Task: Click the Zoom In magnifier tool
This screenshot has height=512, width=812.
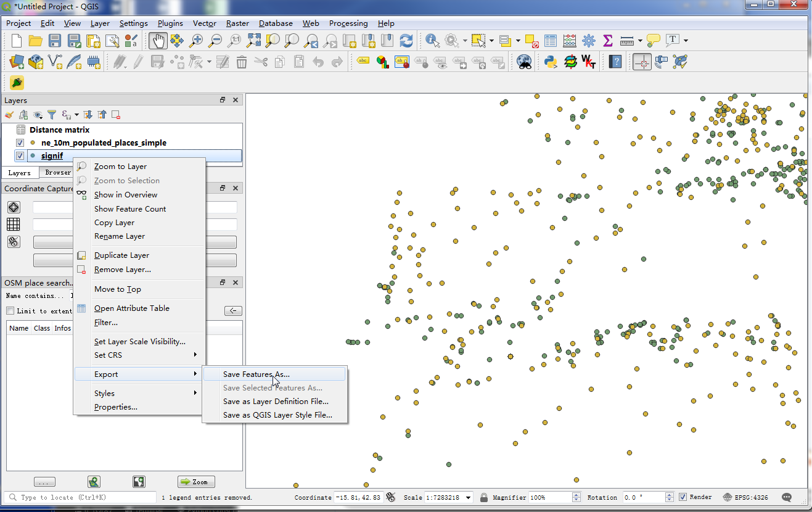Action: 196,41
